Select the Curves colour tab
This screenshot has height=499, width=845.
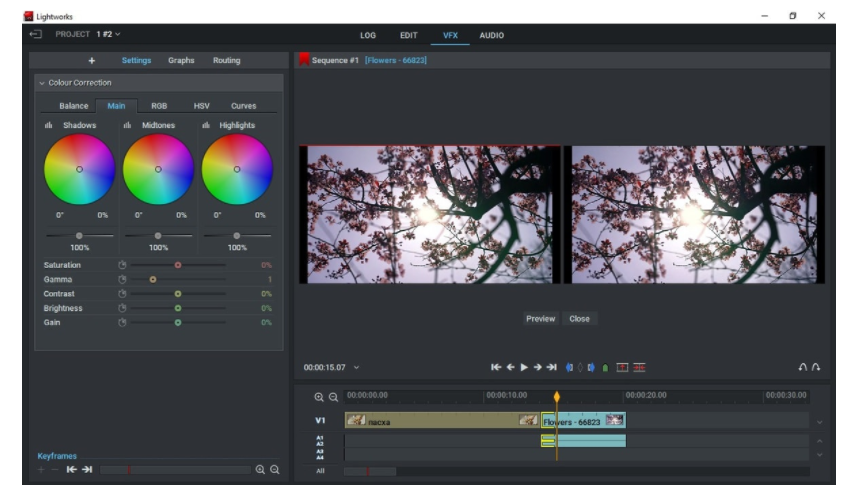tap(244, 106)
